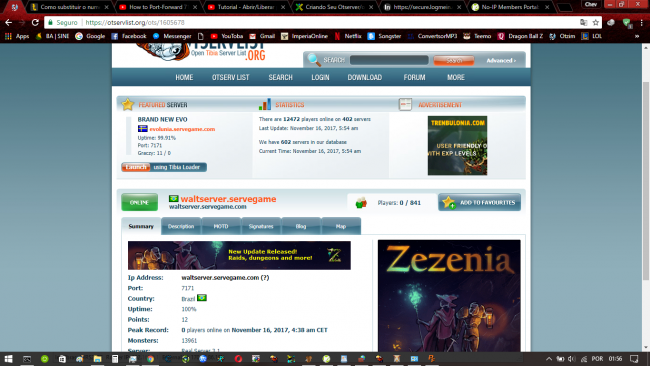Follow the evolunia.servegame.com link

point(182,129)
